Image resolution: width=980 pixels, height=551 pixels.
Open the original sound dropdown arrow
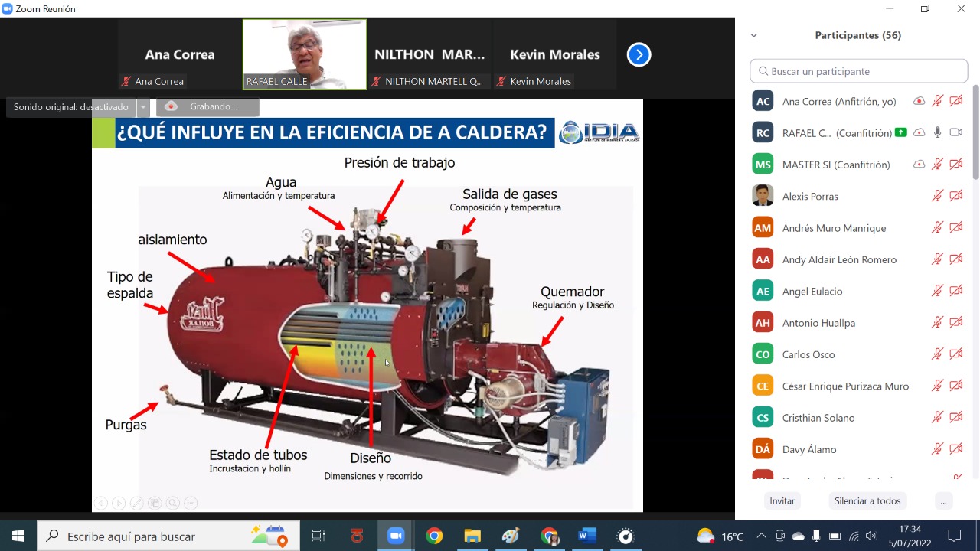(142, 107)
